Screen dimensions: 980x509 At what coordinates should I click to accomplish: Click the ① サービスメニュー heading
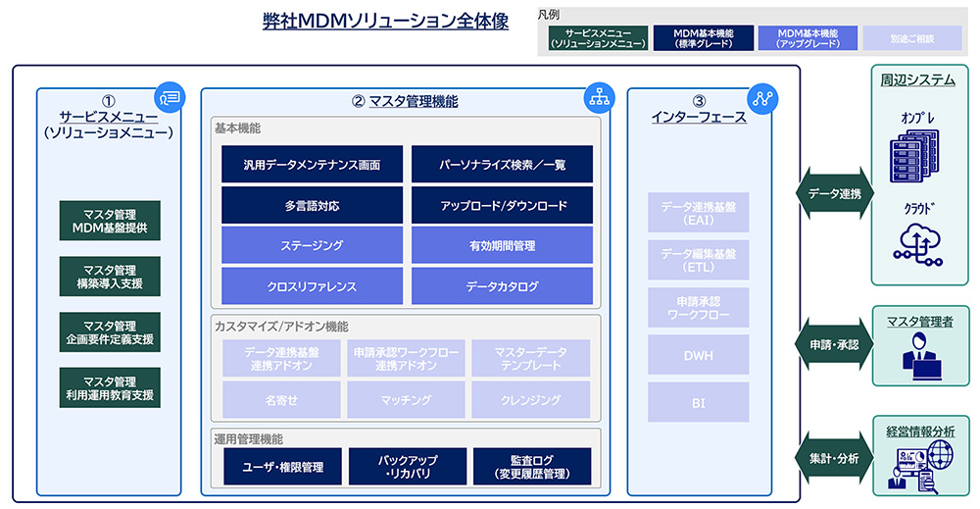click(x=108, y=117)
